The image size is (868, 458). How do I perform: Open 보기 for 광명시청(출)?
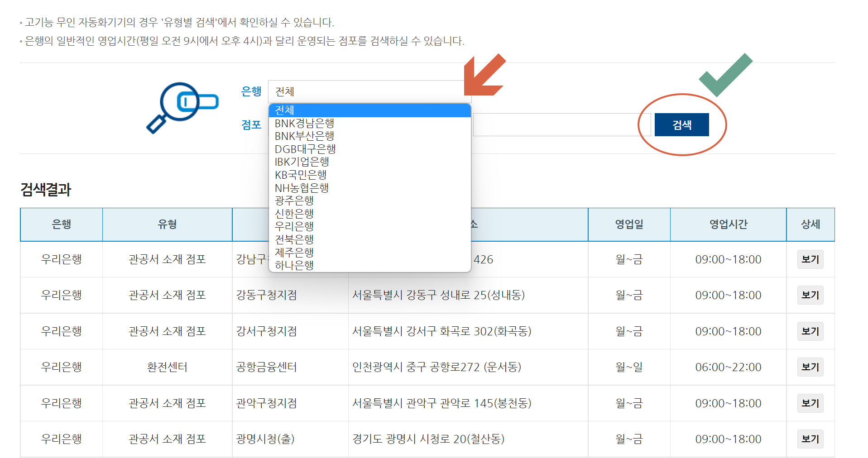(x=810, y=439)
